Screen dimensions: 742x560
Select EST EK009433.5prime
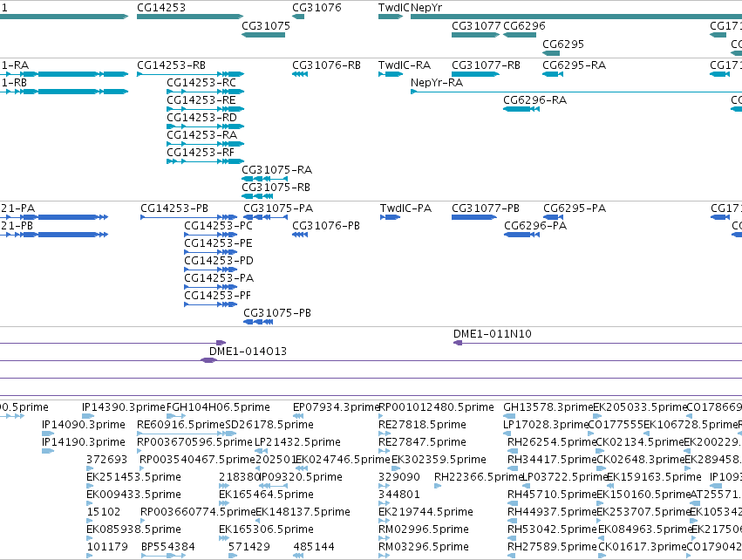(133, 495)
